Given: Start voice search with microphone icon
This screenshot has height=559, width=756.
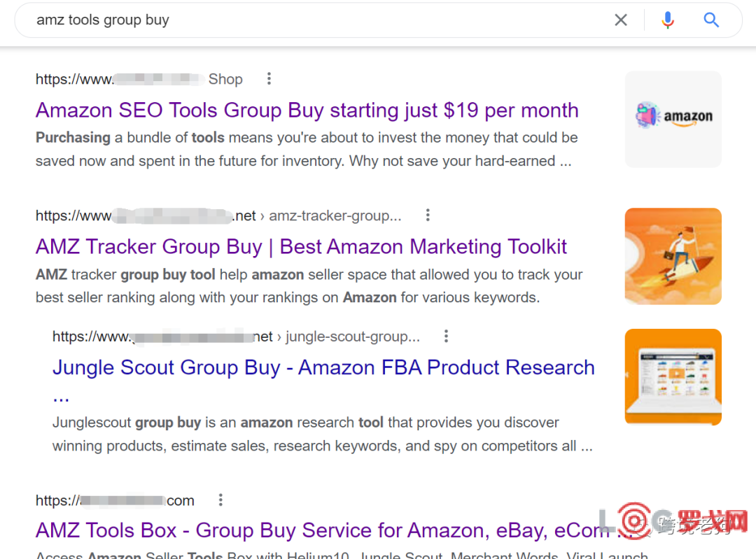Looking at the screenshot, I should pyautogui.click(x=668, y=20).
